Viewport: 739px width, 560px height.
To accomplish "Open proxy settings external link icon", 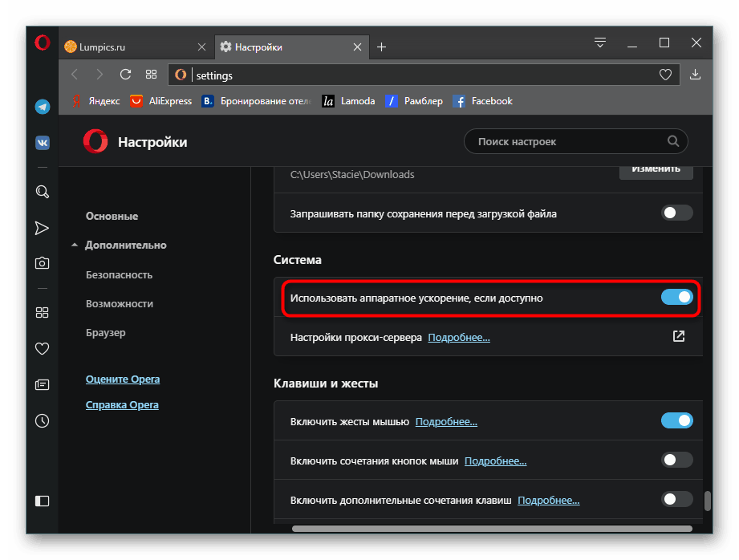I will click(x=679, y=336).
